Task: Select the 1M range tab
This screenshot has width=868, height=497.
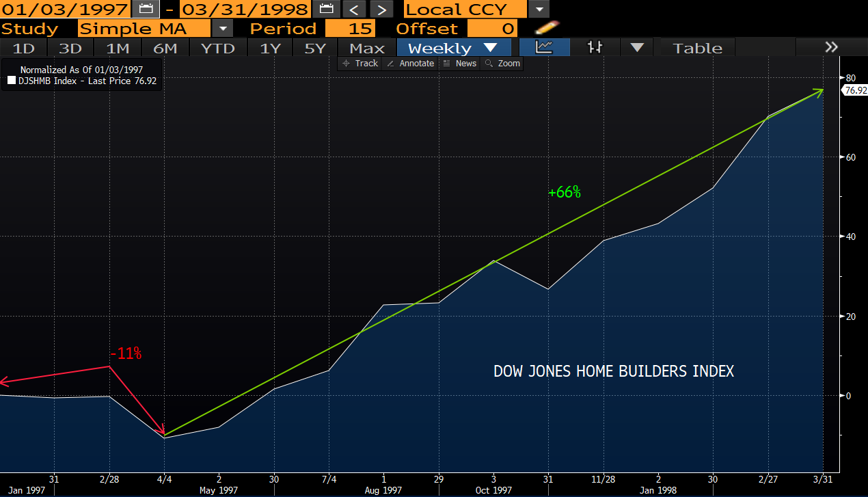Action: coord(118,48)
